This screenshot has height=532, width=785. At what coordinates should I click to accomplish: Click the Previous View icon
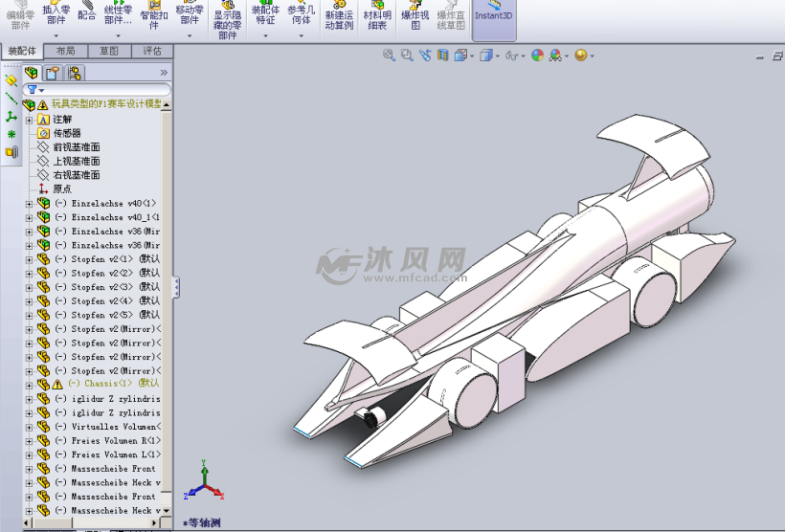[x=425, y=55]
